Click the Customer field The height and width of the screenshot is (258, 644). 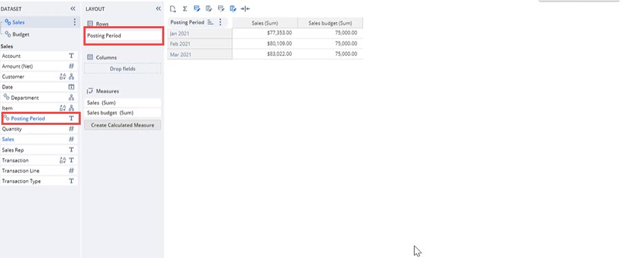39,77
